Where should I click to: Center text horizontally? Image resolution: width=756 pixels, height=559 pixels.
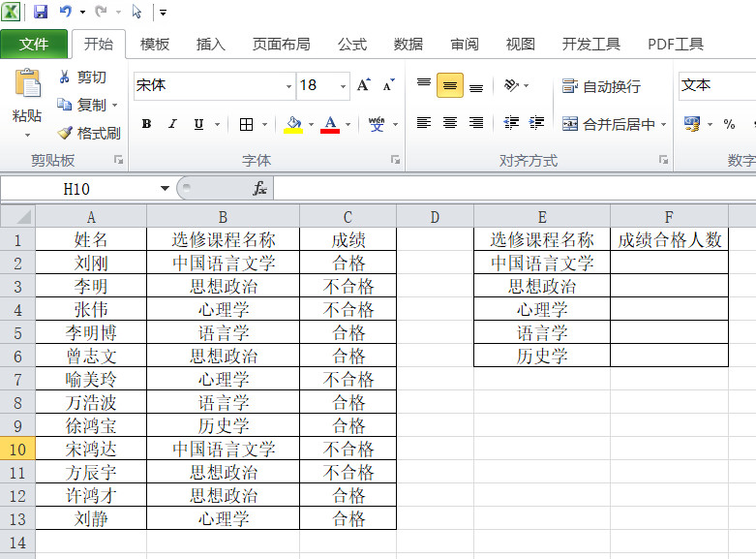point(450,123)
